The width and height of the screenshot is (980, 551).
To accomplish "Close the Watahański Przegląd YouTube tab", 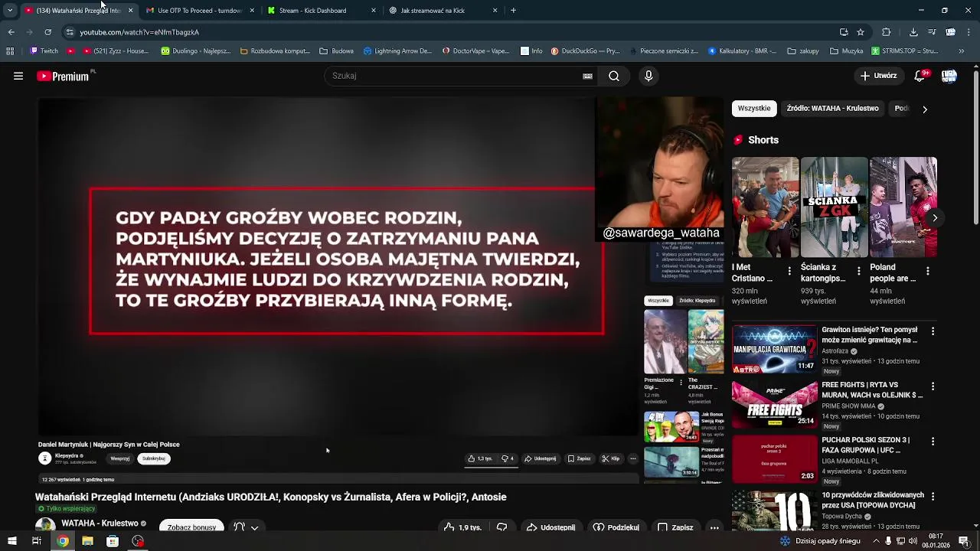I will pos(130,11).
